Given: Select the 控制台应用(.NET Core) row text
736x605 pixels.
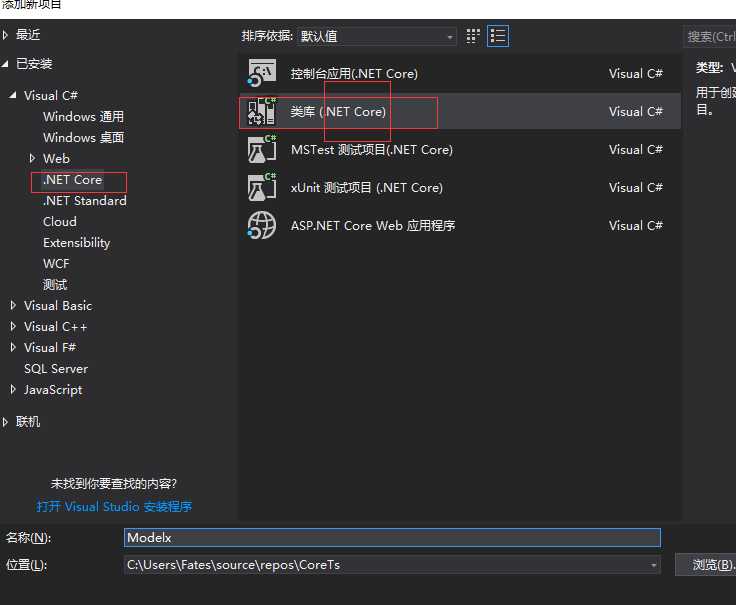Looking at the screenshot, I should [354, 74].
